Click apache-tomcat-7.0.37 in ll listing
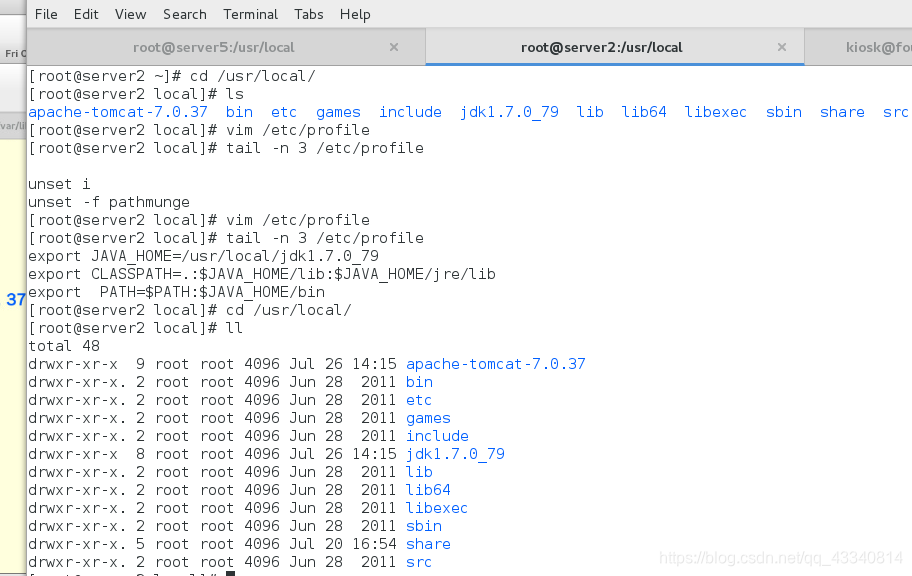The height and width of the screenshot is (576, 912). [x=496, y=364]
